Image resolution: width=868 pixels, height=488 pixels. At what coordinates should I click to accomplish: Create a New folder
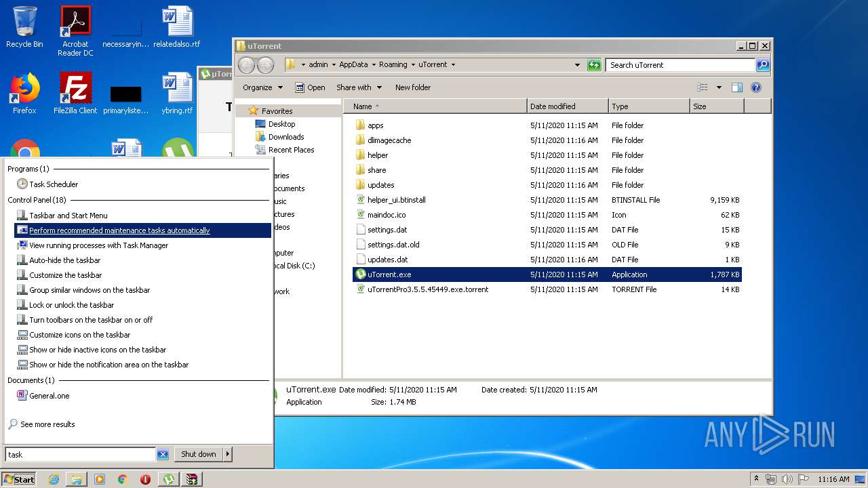(x=413, y=87)
